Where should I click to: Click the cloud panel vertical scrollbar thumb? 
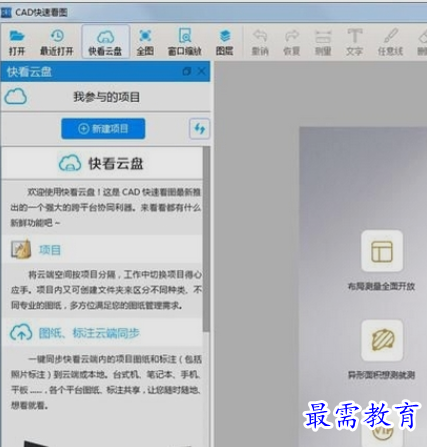[x=207, y=239]
